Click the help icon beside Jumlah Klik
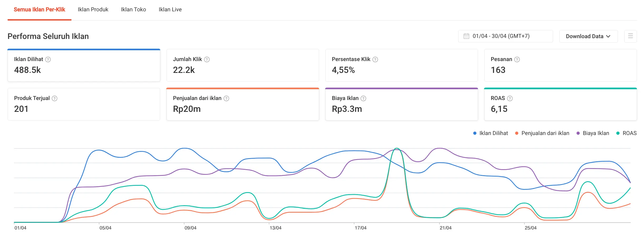 pos(207,59)
